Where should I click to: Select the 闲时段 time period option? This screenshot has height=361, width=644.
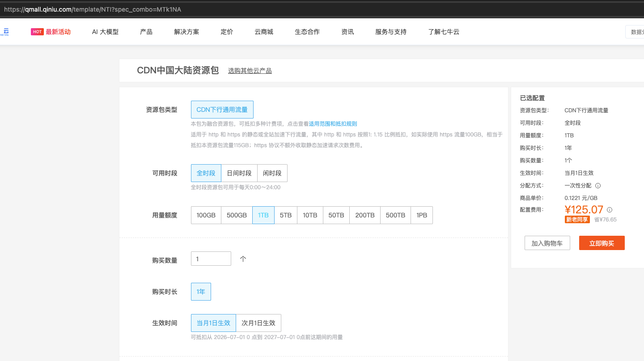(272, 173)
